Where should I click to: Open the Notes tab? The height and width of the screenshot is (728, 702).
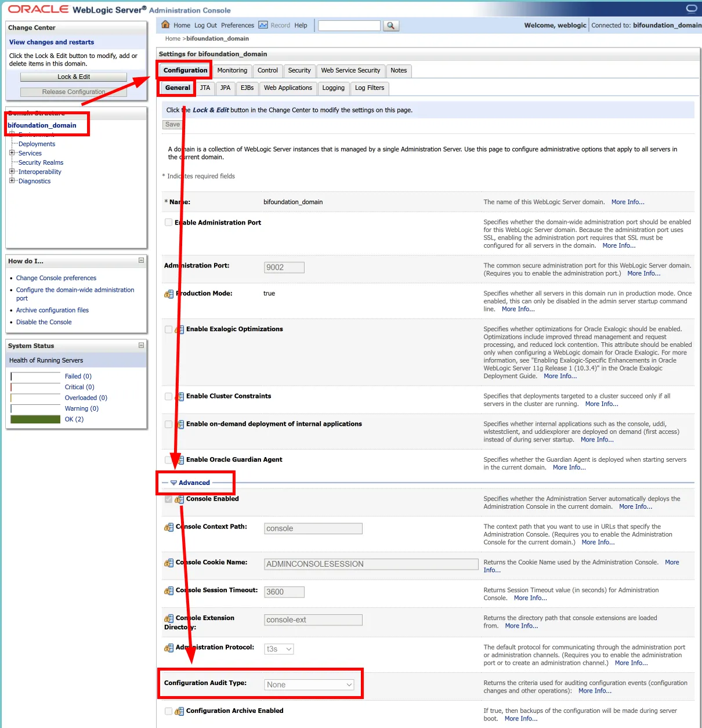[399, 71]
